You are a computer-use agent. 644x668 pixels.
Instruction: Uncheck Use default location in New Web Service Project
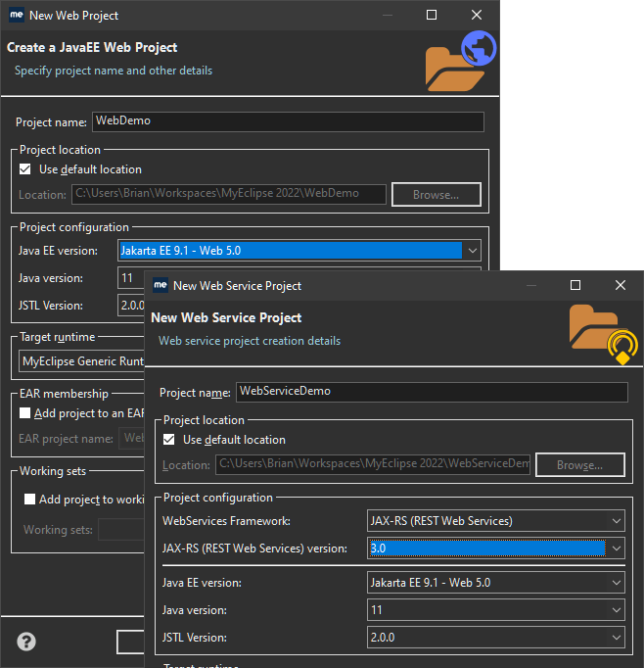click(x=169, y=440)
